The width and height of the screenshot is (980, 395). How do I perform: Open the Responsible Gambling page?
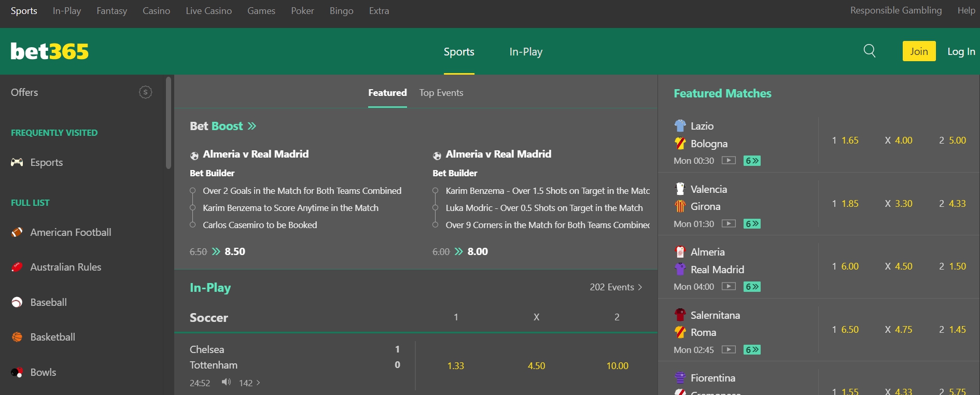pos(895,10)
